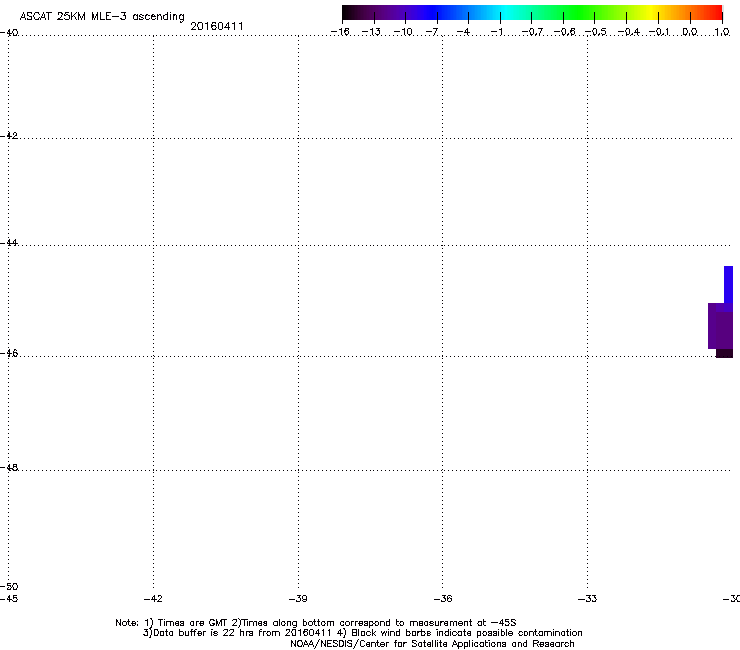Click the near-black data cell at latitude -46
The width and height of the screenshot is (740, 650).
pyautogui.click(x=724, y=354)
